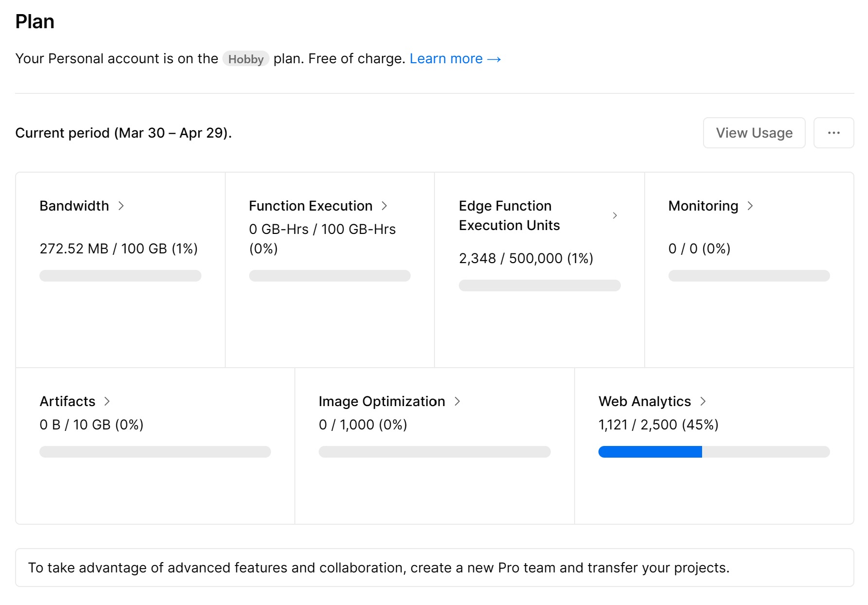The height and width of the screenshot is (605, 868).
Task: Click the View Usage button
Action: [754, 133]
